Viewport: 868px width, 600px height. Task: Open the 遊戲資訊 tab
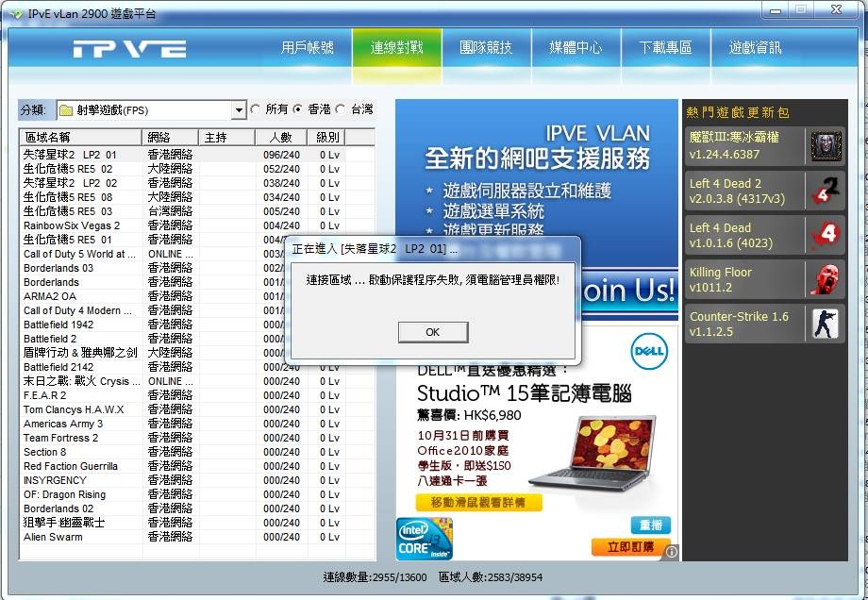755,47
